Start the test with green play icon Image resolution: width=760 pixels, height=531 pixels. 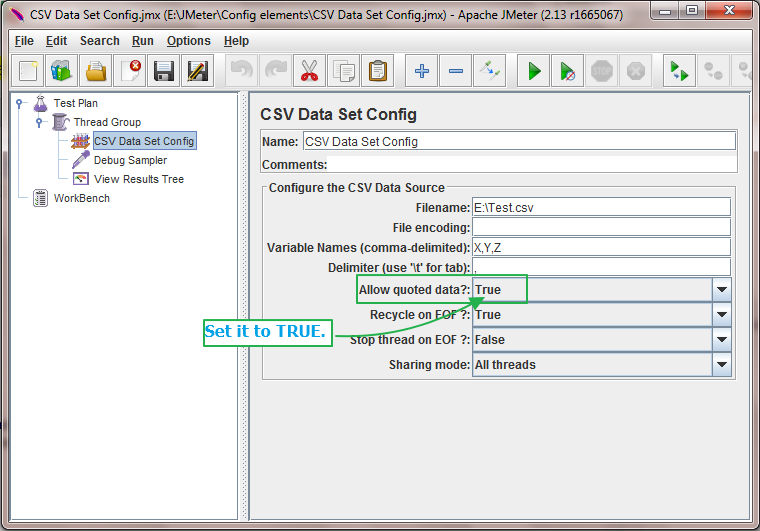tap(534, 71)
